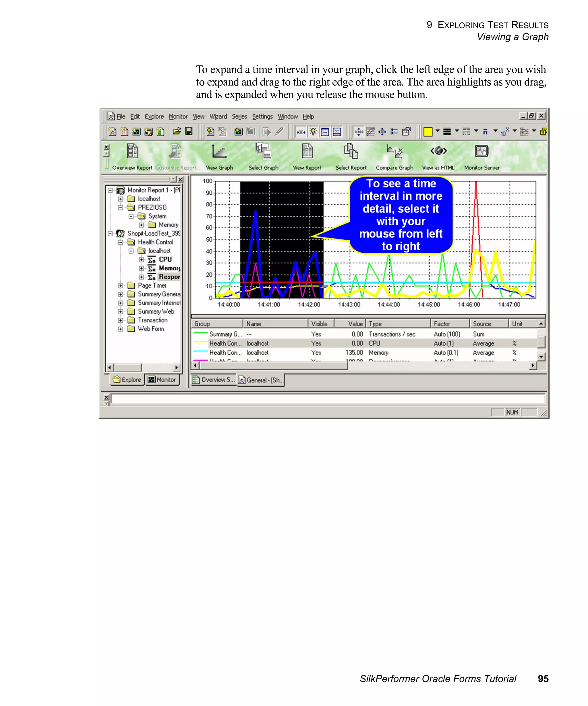
Task: Select the Summary G... Transactions / sec row
Action: [364, 334]
